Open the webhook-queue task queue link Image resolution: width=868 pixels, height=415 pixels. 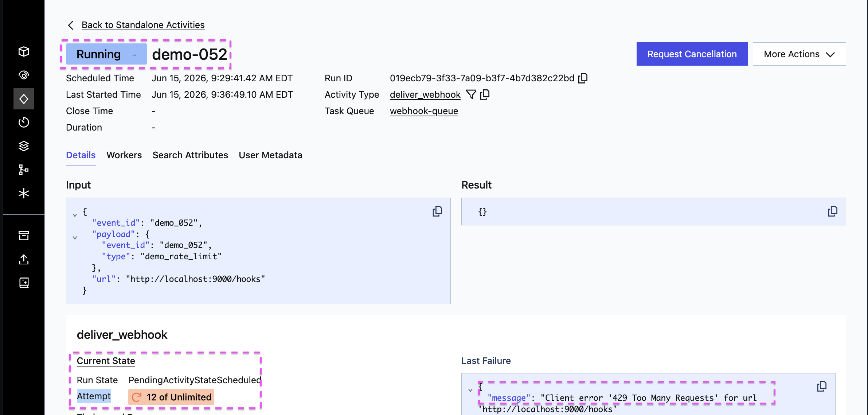pyautogui.click(x=424, y=111)
